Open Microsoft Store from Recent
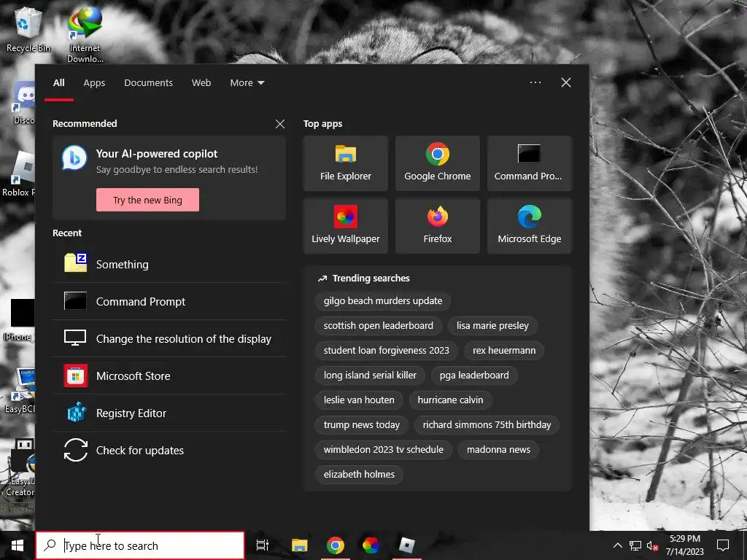The width and height of the screenshot is (747, 560). (x=169, y=376)
